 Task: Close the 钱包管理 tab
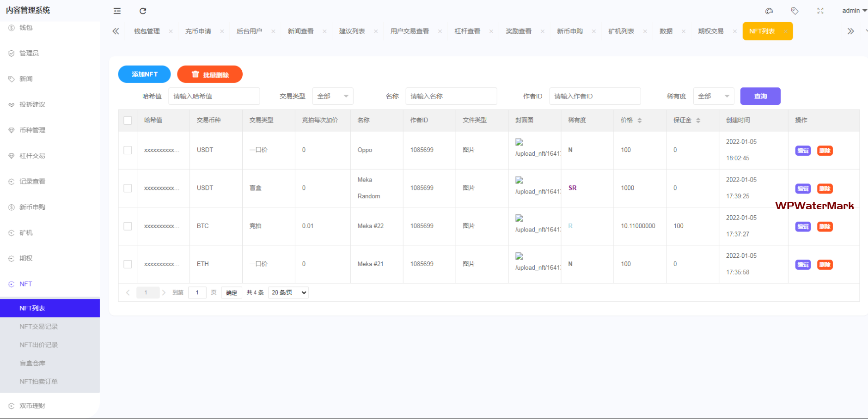pyautogui.click(x=171, y=31)
